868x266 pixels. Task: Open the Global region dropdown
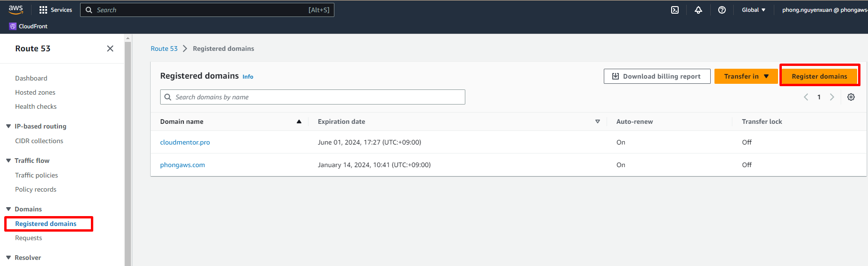754,10
